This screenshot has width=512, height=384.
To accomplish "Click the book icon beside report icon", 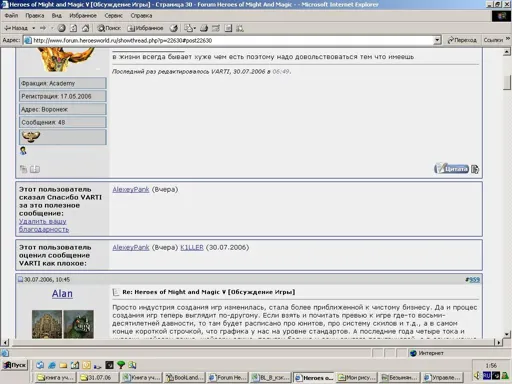I will (x=35, y=169).
